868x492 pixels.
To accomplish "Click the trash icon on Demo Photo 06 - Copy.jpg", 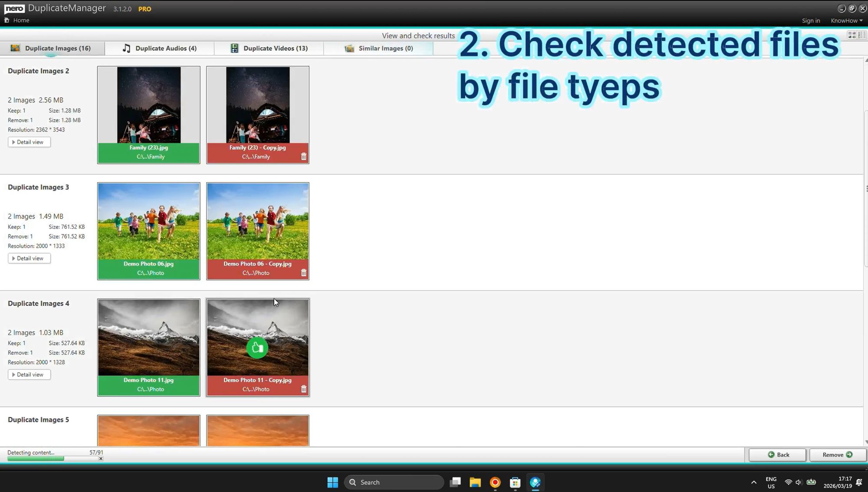I will point(303,272).
